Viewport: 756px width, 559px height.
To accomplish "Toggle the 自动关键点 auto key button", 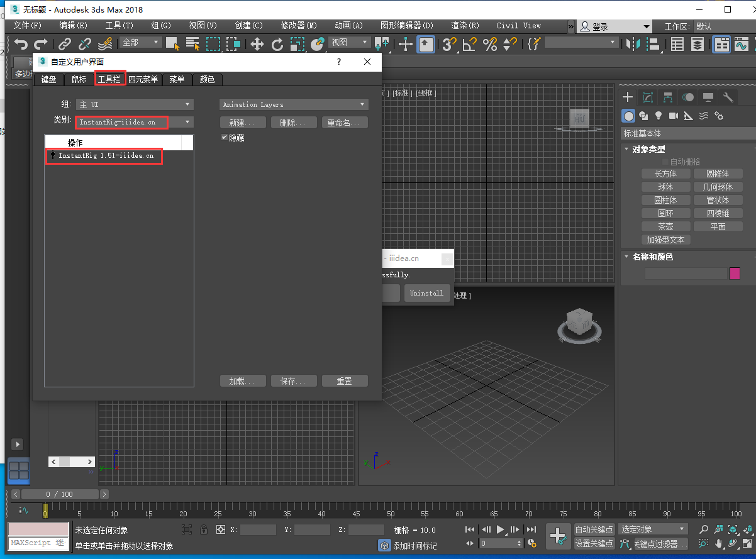I will 594,529.
